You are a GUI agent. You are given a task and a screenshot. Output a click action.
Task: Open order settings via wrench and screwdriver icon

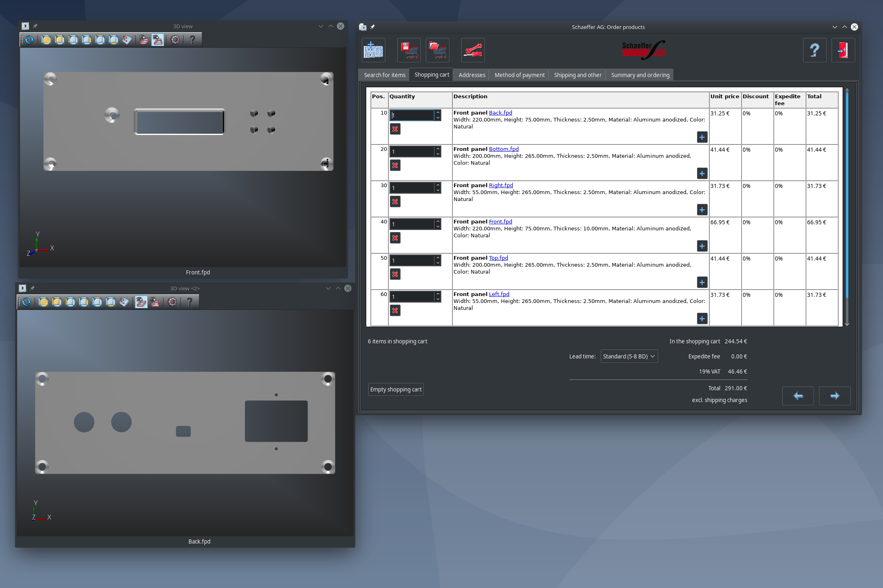tap(473, 50)
